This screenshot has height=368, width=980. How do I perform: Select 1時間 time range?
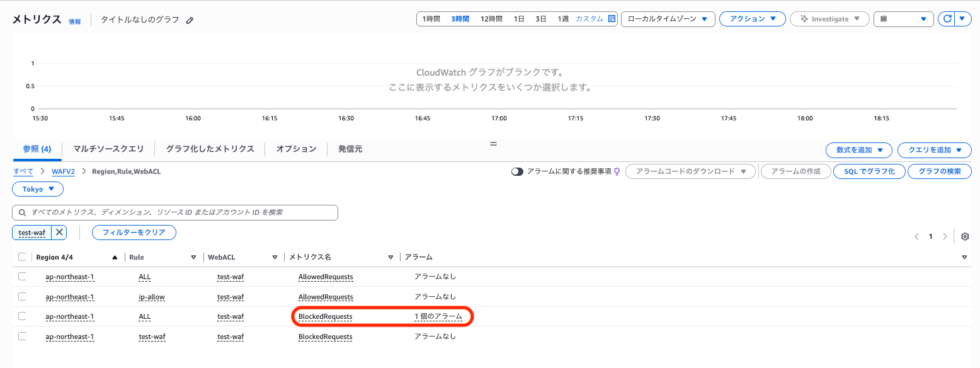[431, 19]
